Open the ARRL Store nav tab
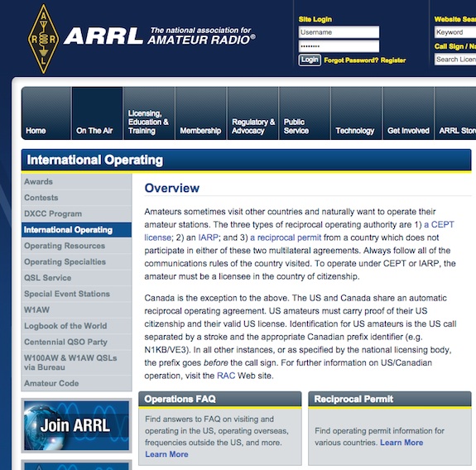This screenshot has height=470, width=476. (455, 113)
